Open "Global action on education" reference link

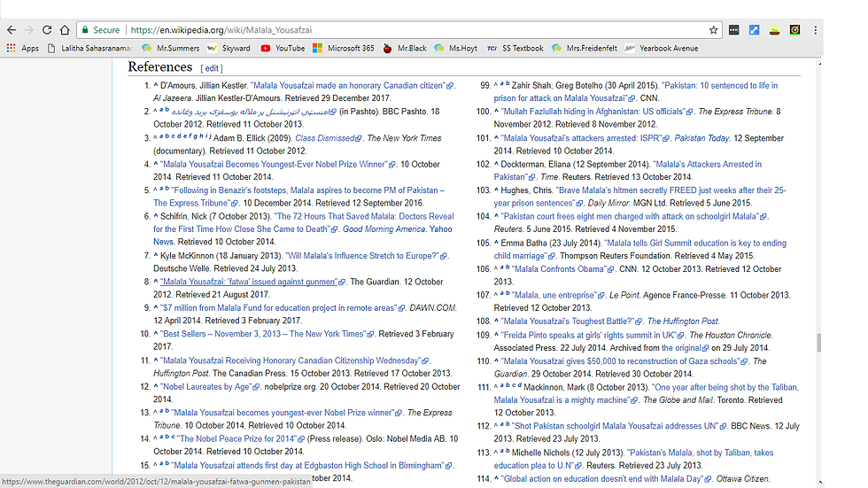pyautogui.click(x=606, y=478)
